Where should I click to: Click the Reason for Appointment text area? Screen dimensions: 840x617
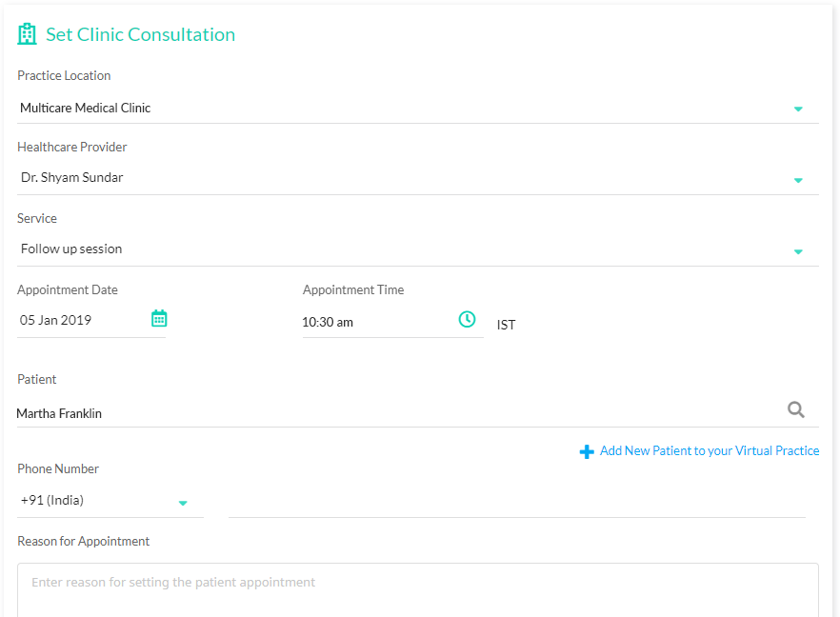pos(418,589)
